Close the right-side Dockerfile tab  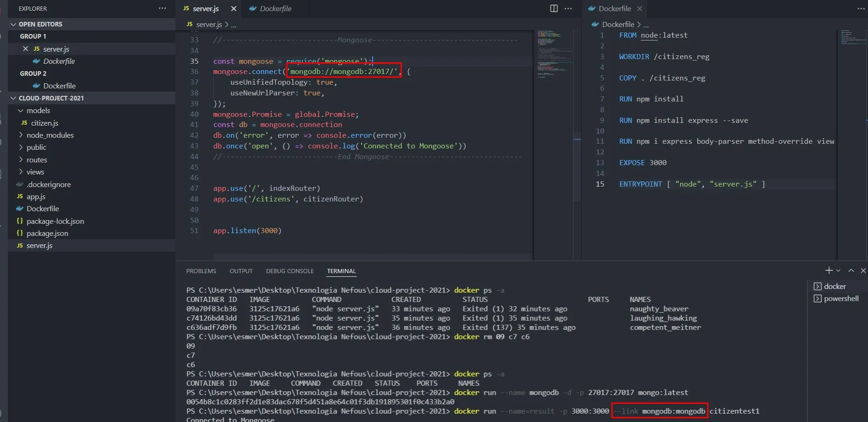pos(640,8)
